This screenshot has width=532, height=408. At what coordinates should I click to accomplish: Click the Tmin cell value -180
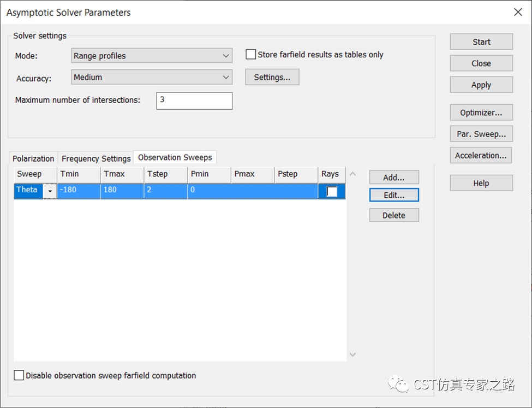coord(79,191)
